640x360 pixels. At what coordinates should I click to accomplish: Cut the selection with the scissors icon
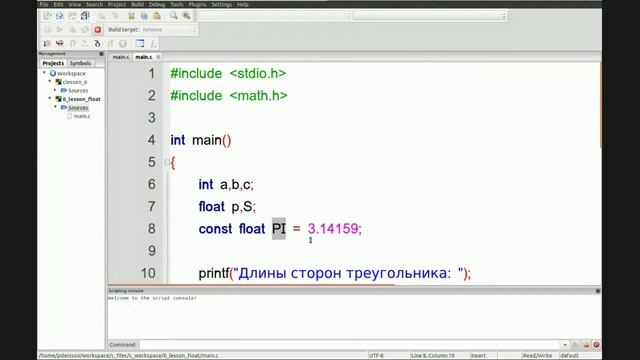click(x=131, y=16)
